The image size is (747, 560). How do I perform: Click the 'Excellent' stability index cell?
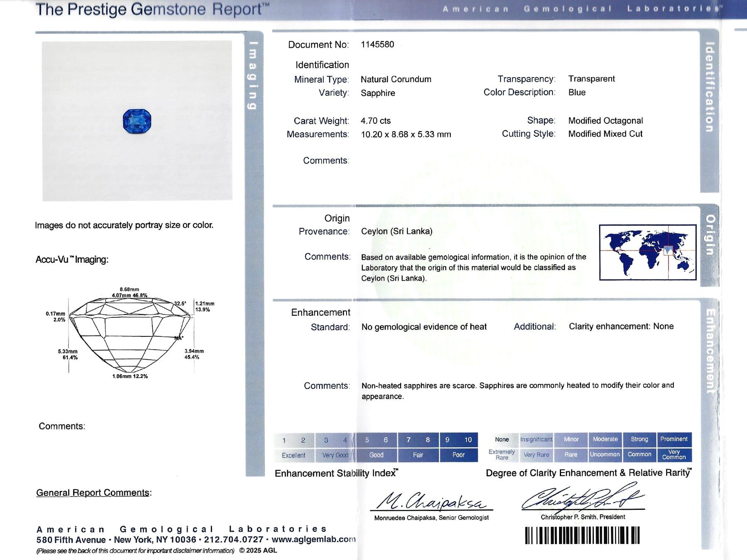(293, 455)
